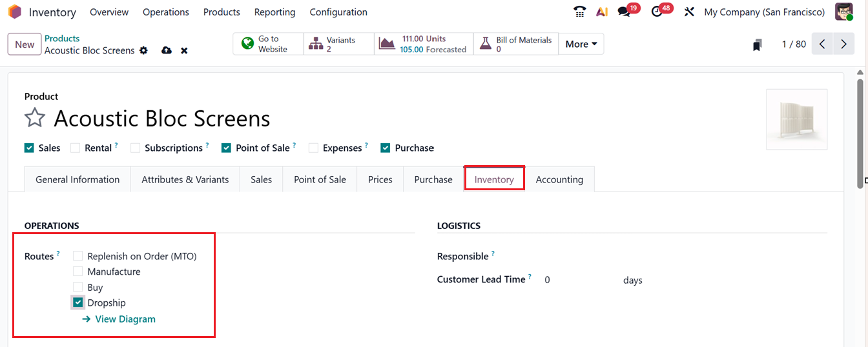Open the AI assistant icon
This screenshot has height=347, width=868.
[x=601, y=12]
